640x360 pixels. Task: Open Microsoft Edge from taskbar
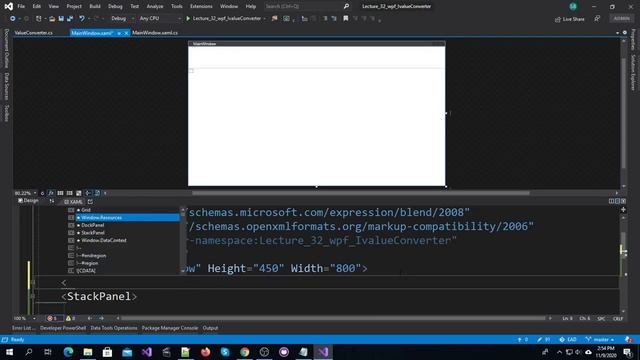pos(68,352)
